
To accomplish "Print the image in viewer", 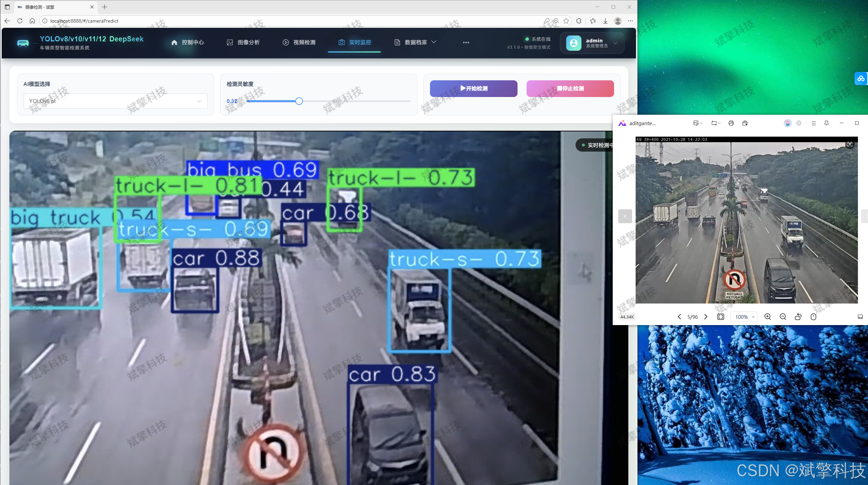I will 731,123.
